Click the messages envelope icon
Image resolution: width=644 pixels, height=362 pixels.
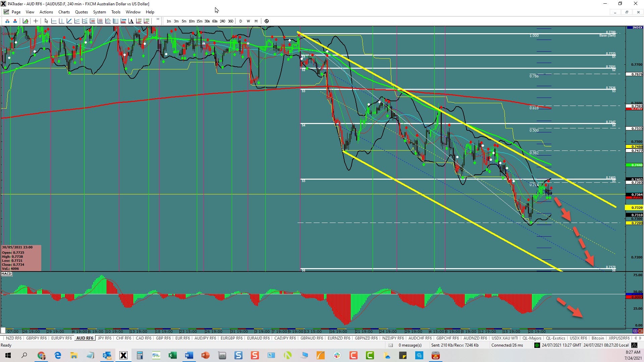[x=390, y=345]
